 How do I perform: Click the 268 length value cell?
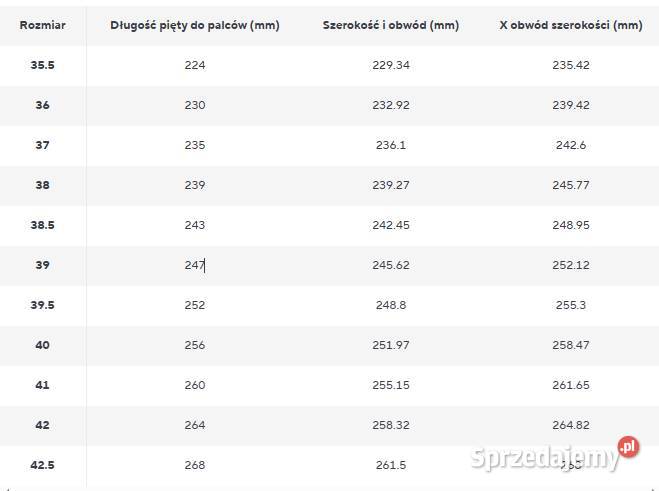tap(194, 465)
